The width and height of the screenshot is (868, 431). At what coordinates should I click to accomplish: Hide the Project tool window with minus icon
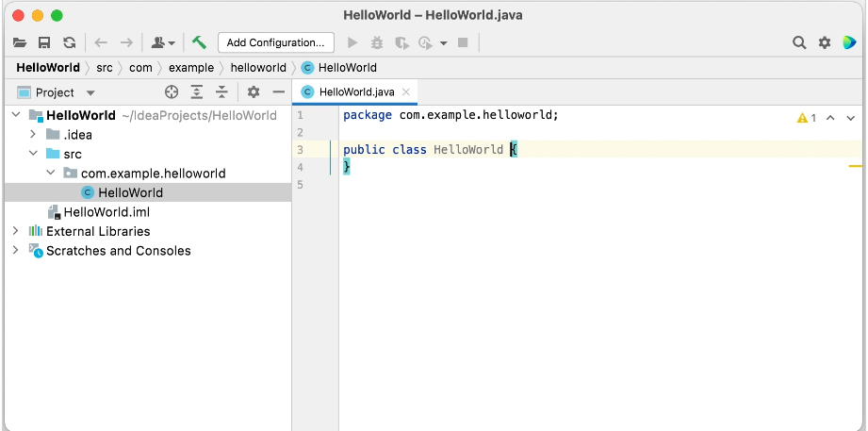[278, 92]
